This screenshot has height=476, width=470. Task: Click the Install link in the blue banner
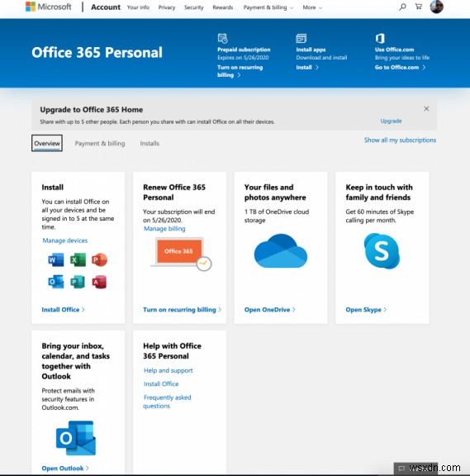click(x=307, y=68)
